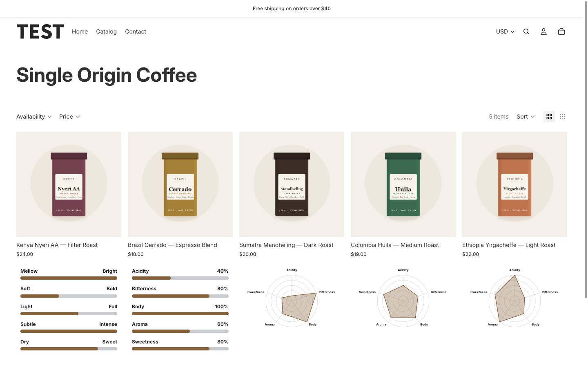Click the Sweetness 80% bar

pos(180,349)
